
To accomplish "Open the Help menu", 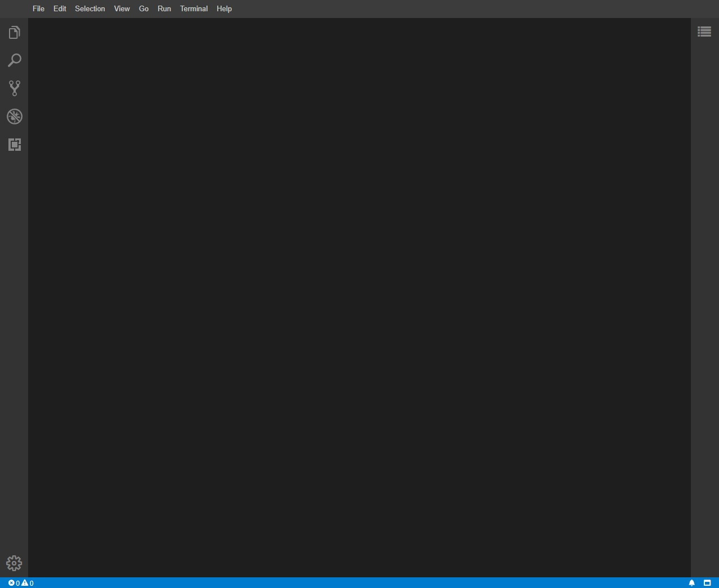I will pos(224,8).
